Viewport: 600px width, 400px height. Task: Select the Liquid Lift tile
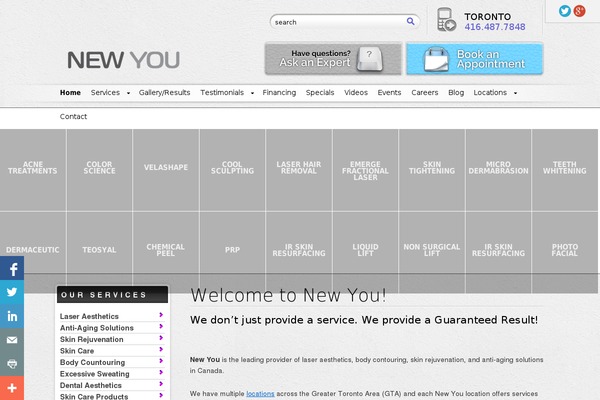click(x=365, y=250)
